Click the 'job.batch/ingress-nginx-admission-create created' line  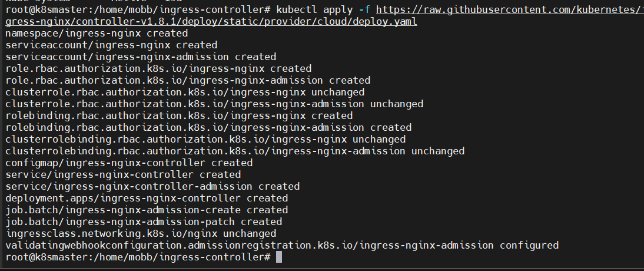147,210
